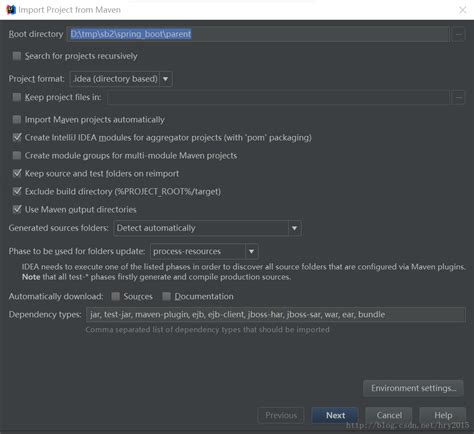Expand Generated sources folders dropdown
Viewport: 474px width, 434px height.
(207, 228)
